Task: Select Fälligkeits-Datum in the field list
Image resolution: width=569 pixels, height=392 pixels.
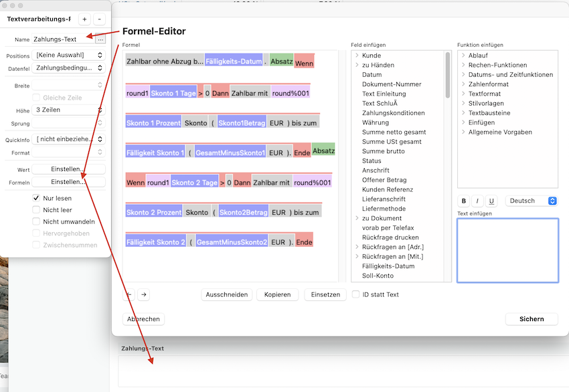Action: 388,266
